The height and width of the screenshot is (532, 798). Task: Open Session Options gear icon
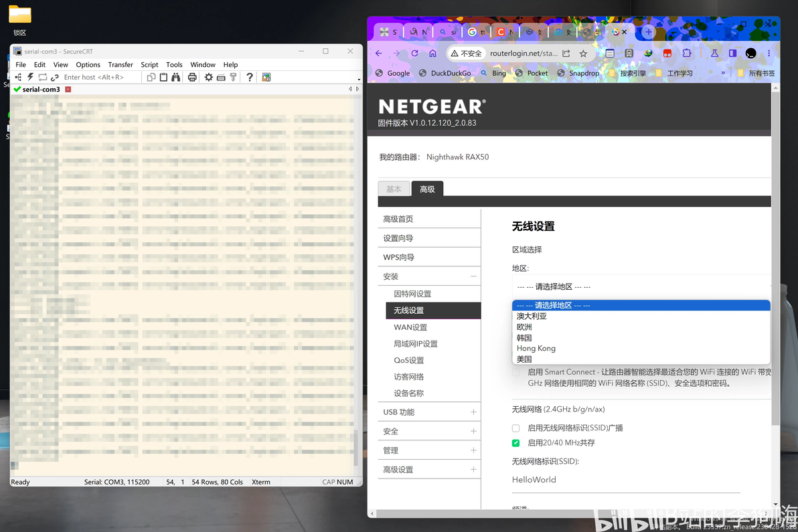[x=209, y=78]
